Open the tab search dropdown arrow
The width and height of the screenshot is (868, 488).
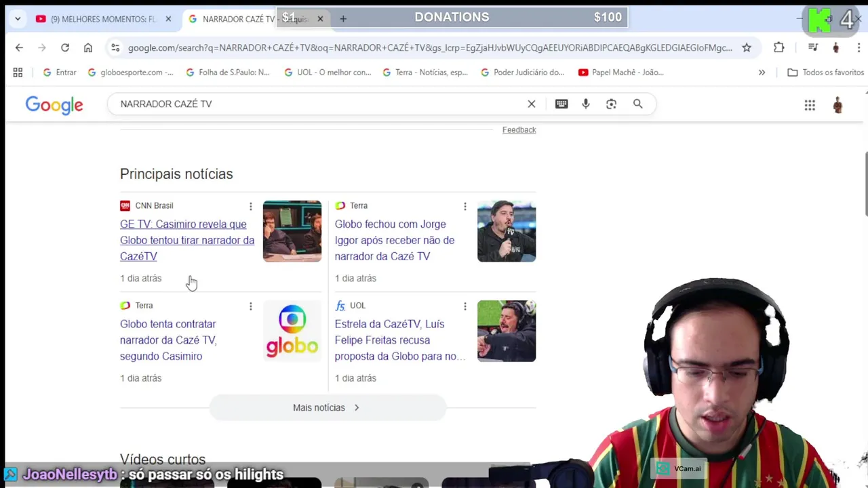[x=18, y=19]
